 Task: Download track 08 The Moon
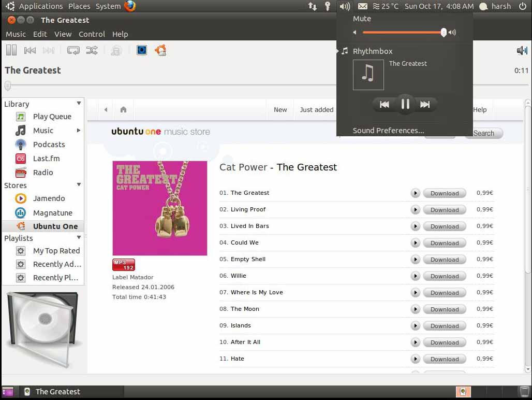445,309
